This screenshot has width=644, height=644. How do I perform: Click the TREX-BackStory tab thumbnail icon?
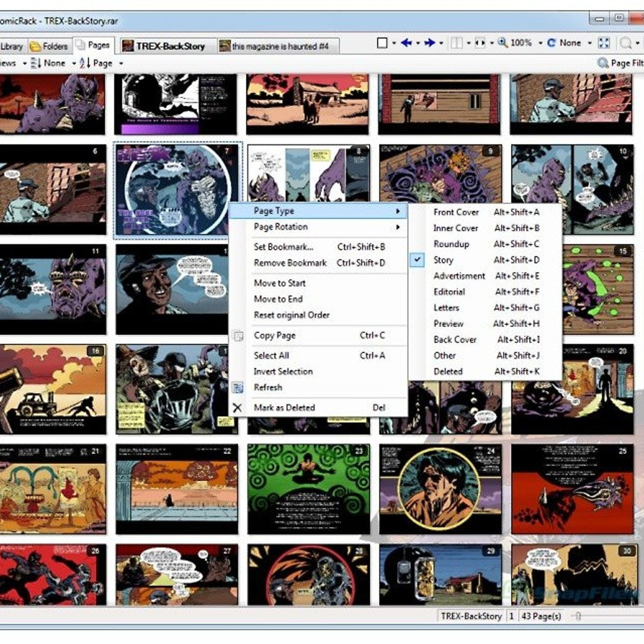128,46
